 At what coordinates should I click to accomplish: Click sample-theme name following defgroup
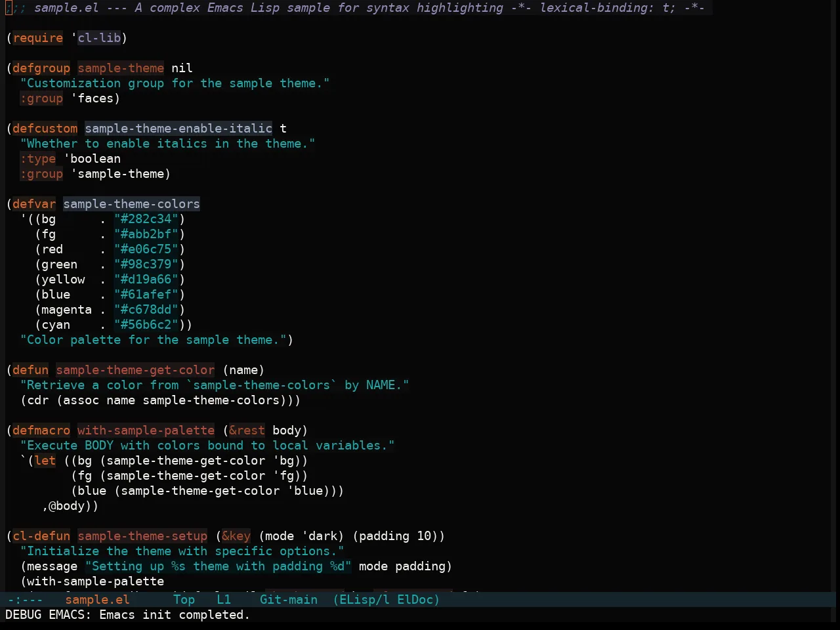tap(121, 68)
